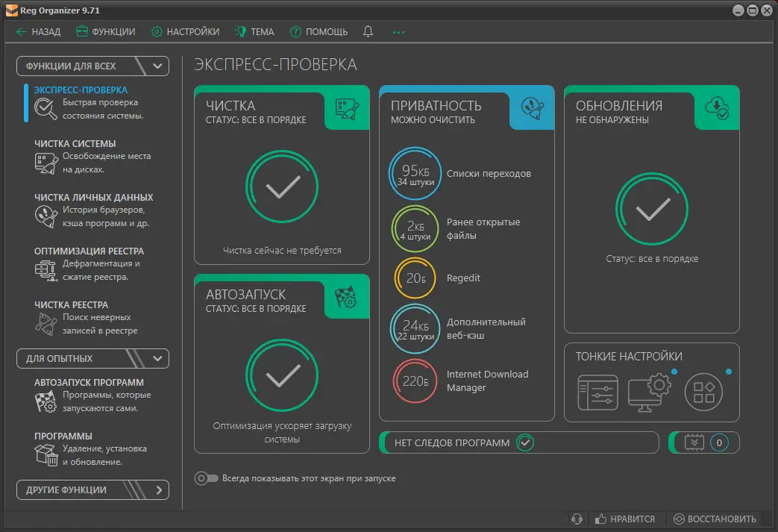Image resolution: width=778 pixels, height=532 pixels.
Task: Toggle always show this screen at startup
Action: pos(206,478)
